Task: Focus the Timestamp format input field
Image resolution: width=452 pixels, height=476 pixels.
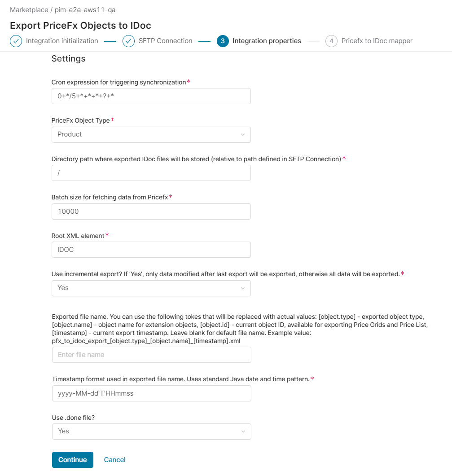Action: tap(151, 393)
